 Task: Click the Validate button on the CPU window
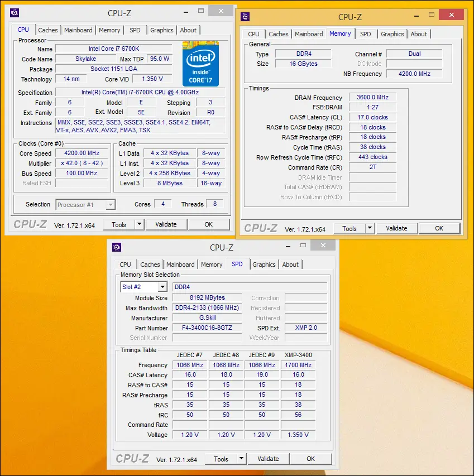[166, 224]
